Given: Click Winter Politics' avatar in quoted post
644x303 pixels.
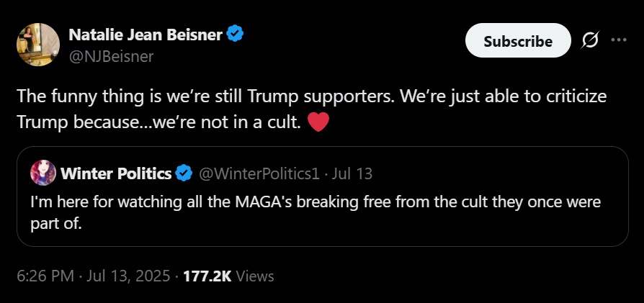Looking at the screenshot, I should pos(43,173).
